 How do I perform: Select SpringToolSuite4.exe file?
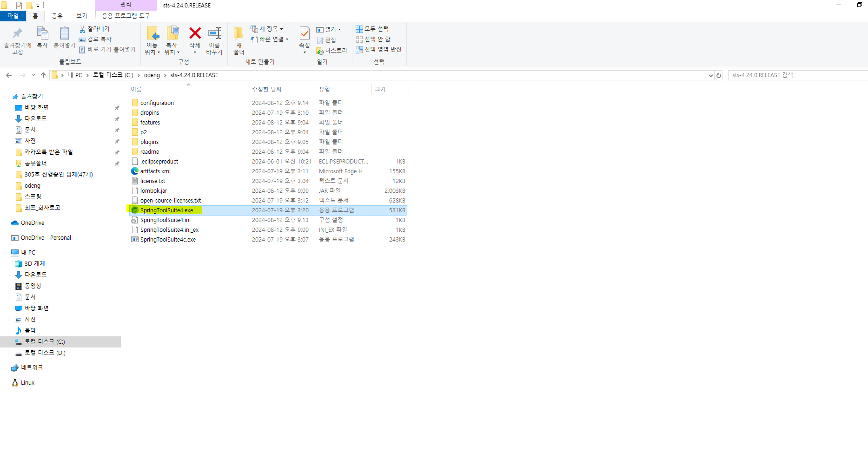pyautogui.click(x=268, y=210)
